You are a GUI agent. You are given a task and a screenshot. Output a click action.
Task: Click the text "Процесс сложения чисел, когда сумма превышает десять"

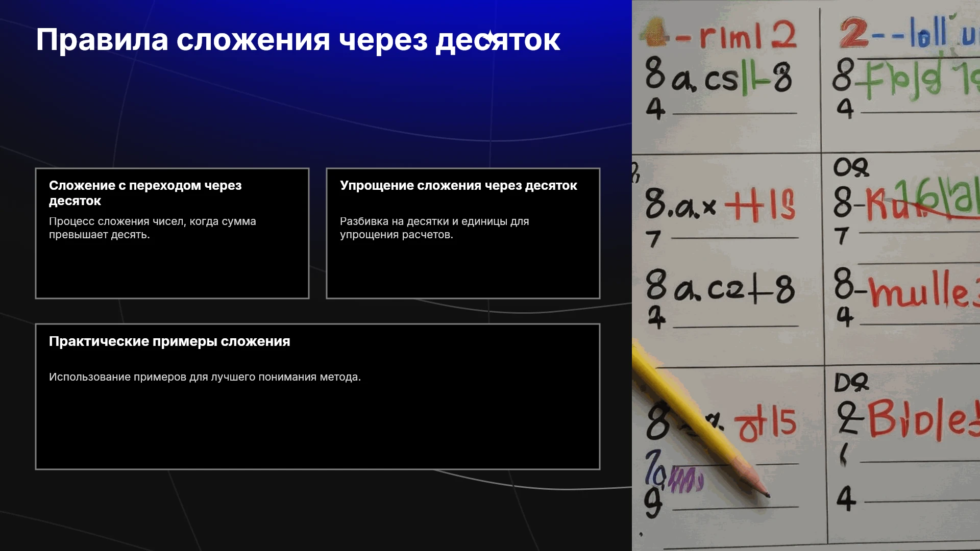click(153, 228)
